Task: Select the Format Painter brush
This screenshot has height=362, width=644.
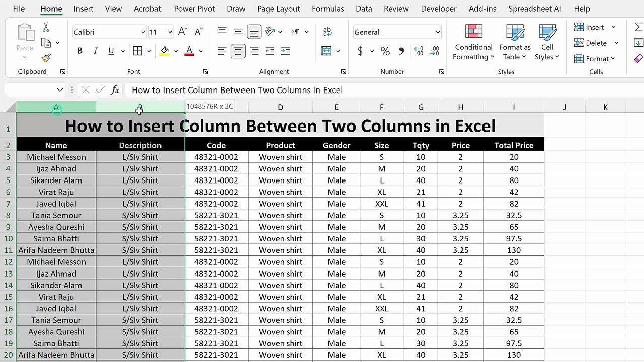Action: tap(46, 58)
